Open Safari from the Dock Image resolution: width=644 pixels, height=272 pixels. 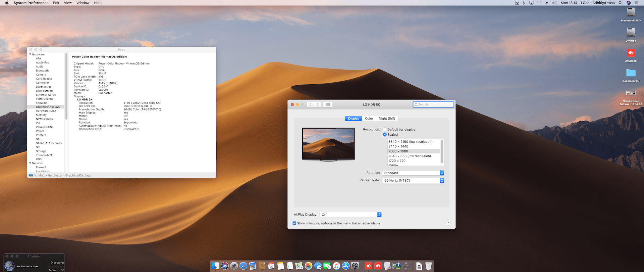pos(244,266)
